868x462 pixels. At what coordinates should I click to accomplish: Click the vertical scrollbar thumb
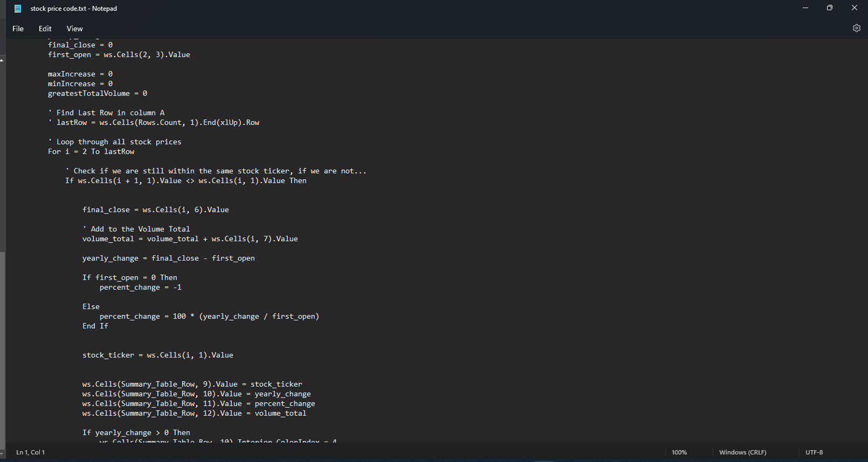tap(2, 350)
